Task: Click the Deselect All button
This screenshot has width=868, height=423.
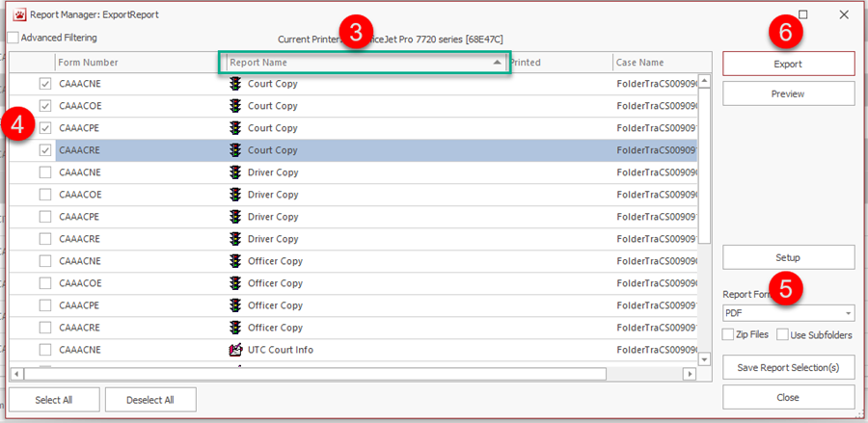Action: (150, 400)
